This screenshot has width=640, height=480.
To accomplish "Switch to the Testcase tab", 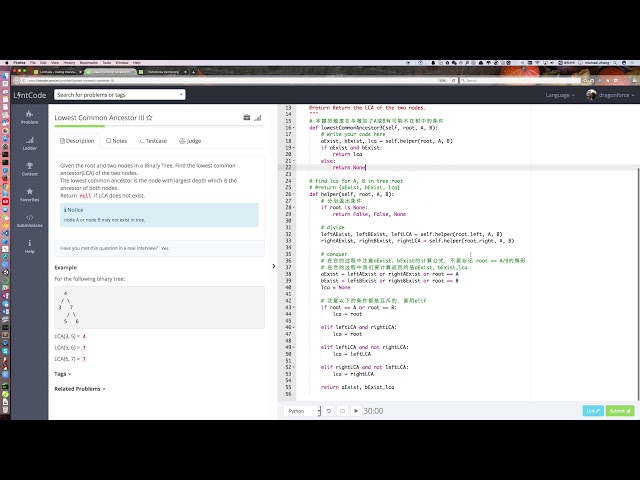I will click(153, 141).
